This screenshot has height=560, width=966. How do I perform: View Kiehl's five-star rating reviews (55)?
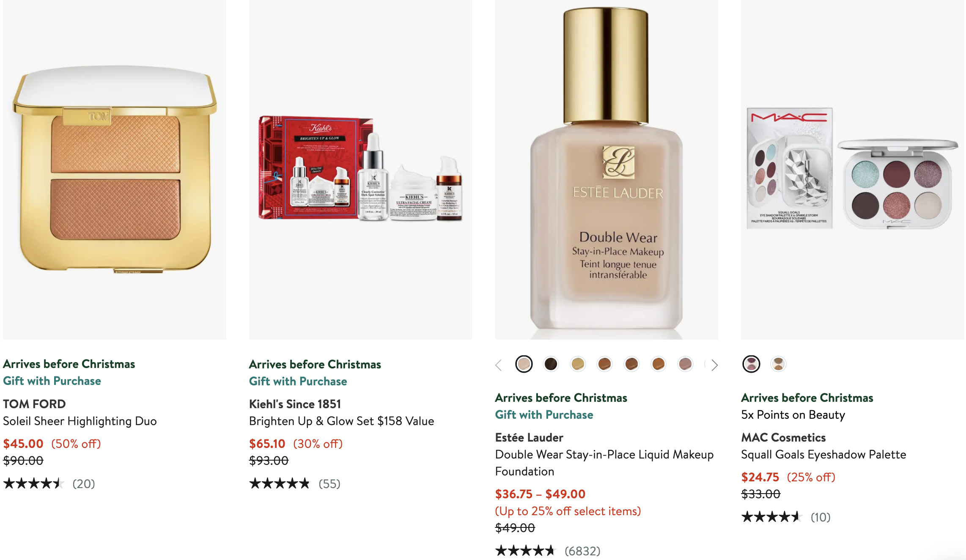click(x=295, y=483)
